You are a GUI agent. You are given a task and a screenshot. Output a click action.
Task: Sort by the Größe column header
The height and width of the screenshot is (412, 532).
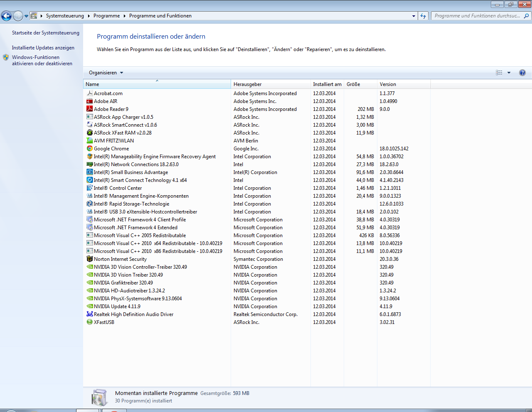(360, 84)
